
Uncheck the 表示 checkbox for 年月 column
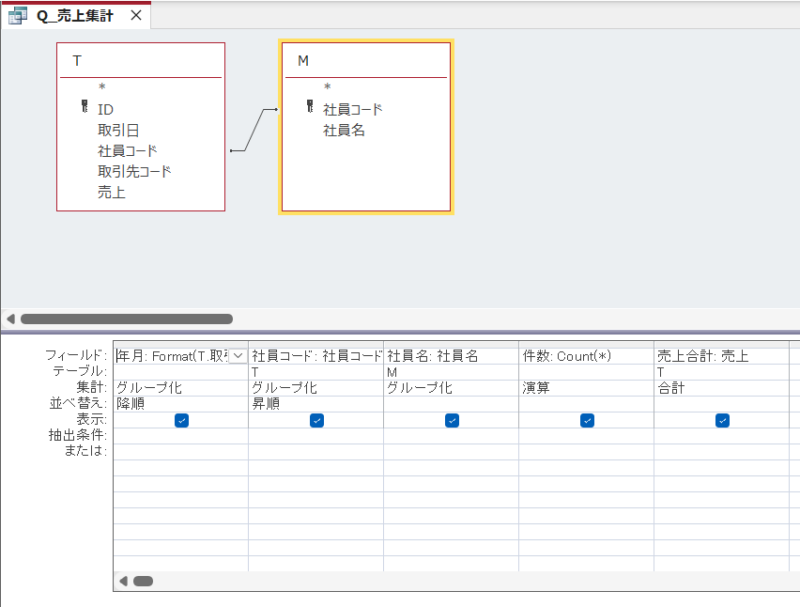[181, 420]
